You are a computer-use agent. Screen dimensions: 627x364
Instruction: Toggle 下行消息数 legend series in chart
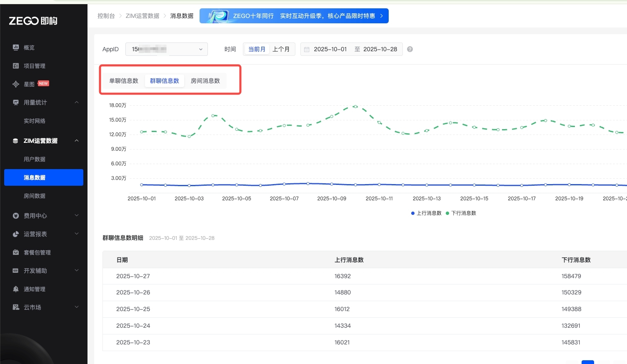click(461, 213)
